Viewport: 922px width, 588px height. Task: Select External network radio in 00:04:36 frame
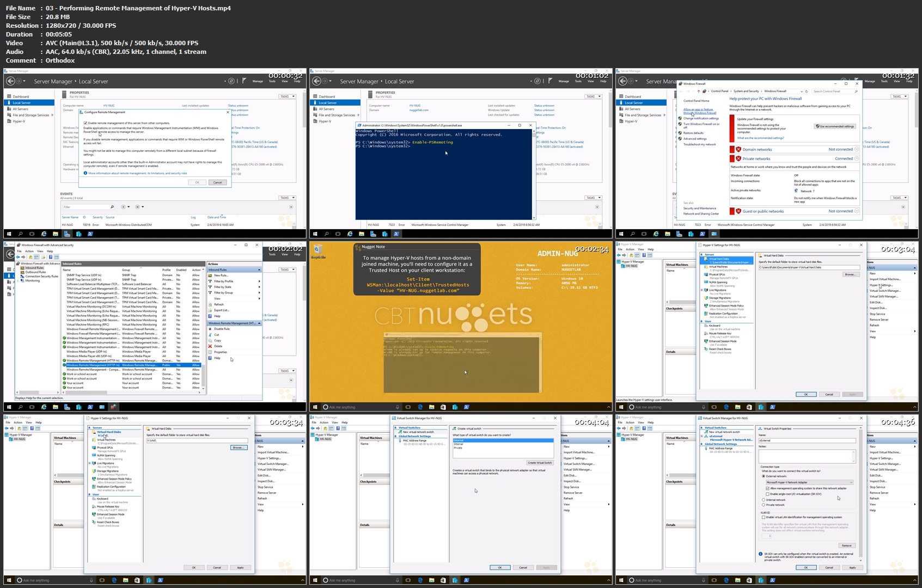(x=764, y=476)
